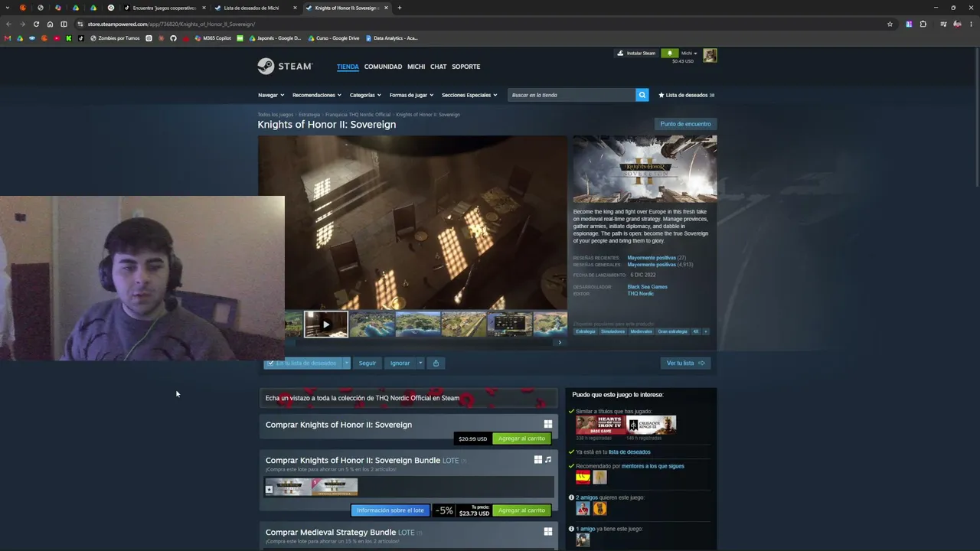Go to the TIENDA menu
This screenshot has height=551, width=980.
click(x=348, y=67)
